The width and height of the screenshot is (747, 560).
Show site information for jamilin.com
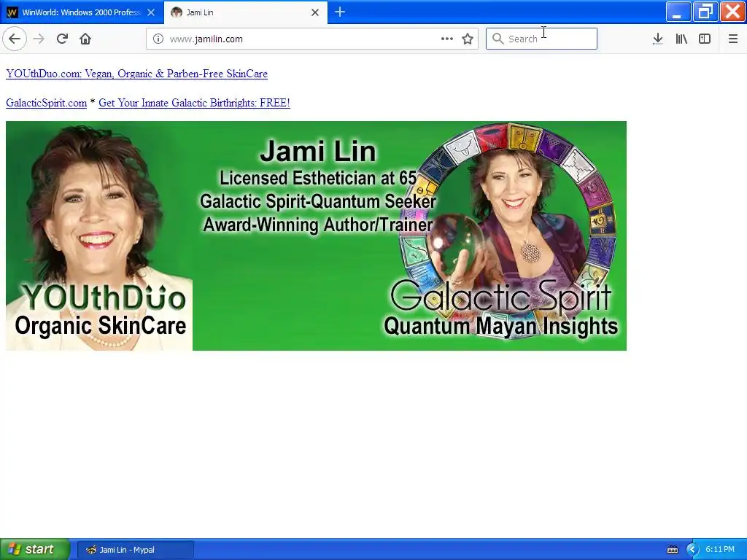pyautogui.click(x=158, y=39)
